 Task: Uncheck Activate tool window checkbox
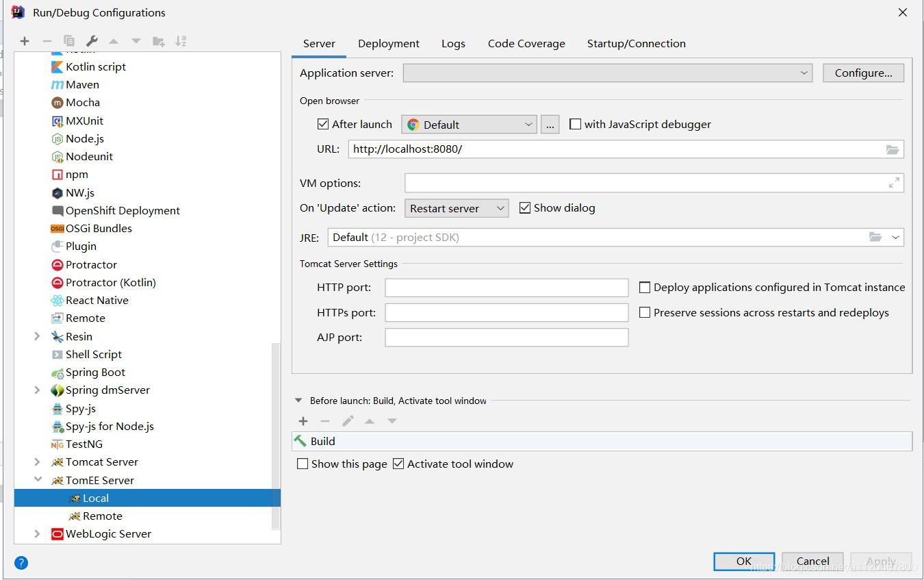398,464
